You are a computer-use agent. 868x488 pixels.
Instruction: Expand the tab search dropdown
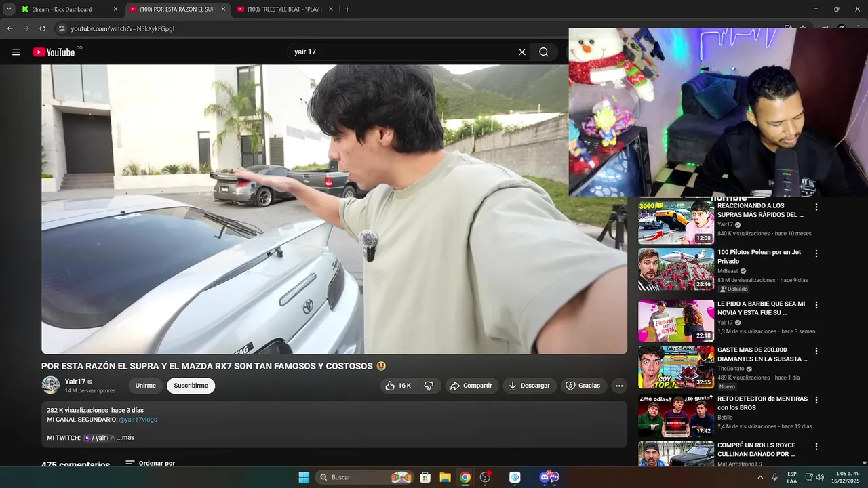[x=9, y=9]
